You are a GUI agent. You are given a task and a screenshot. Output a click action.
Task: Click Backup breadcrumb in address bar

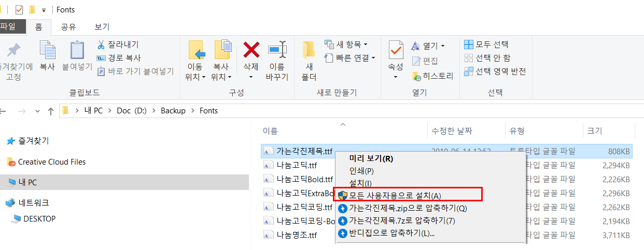[x=173, y=111]
